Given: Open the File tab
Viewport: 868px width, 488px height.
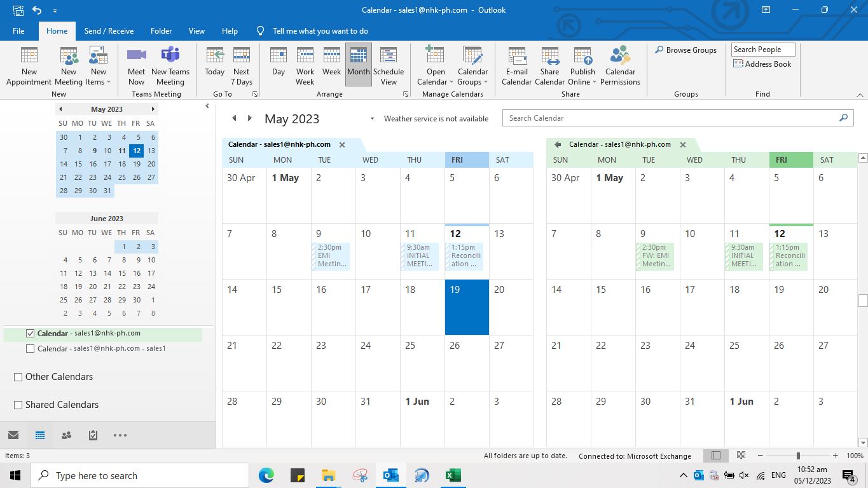Looking at the screenshot, I should (x=18, y=30).
